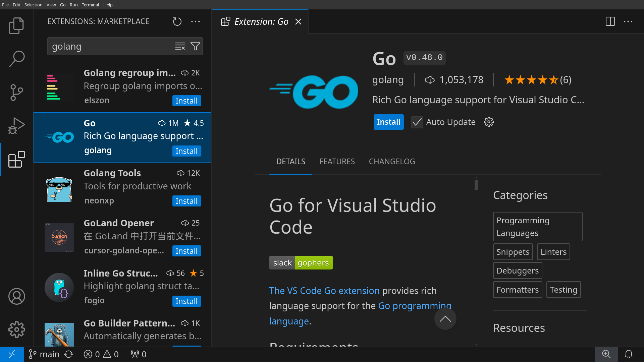Select the Extensions view icon

[16, 159]
